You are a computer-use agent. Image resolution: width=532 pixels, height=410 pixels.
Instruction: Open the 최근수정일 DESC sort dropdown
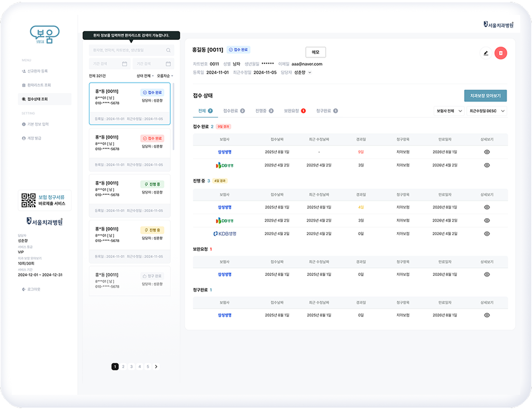(487, 111)
